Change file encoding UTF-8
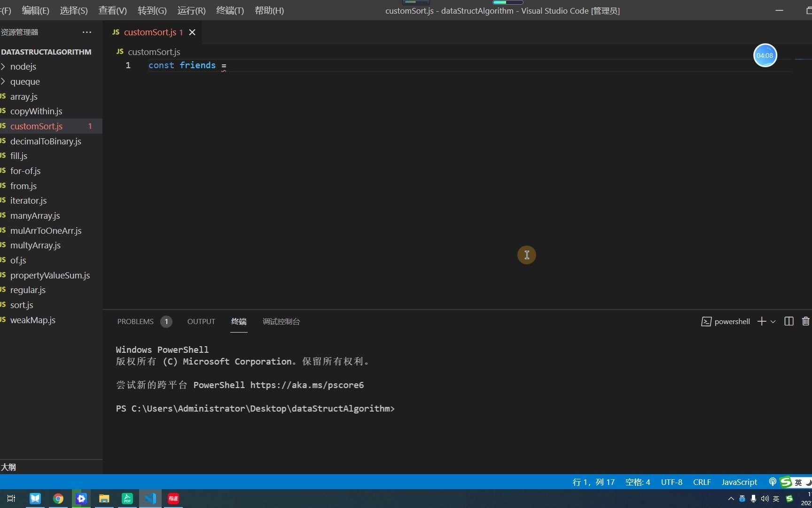 pos(671,482)
